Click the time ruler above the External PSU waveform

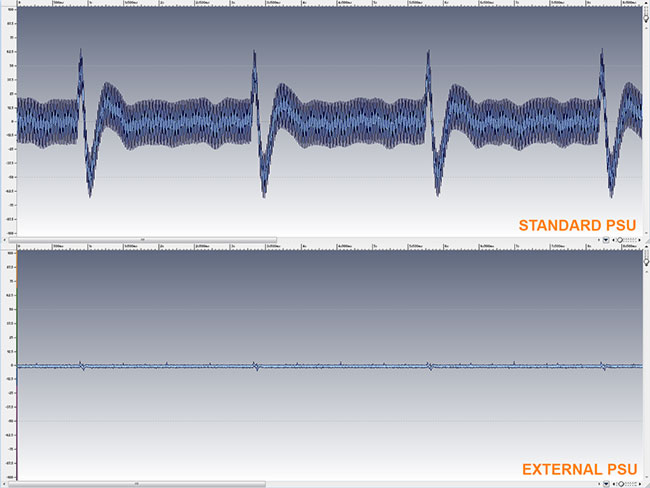coord(330,246)
